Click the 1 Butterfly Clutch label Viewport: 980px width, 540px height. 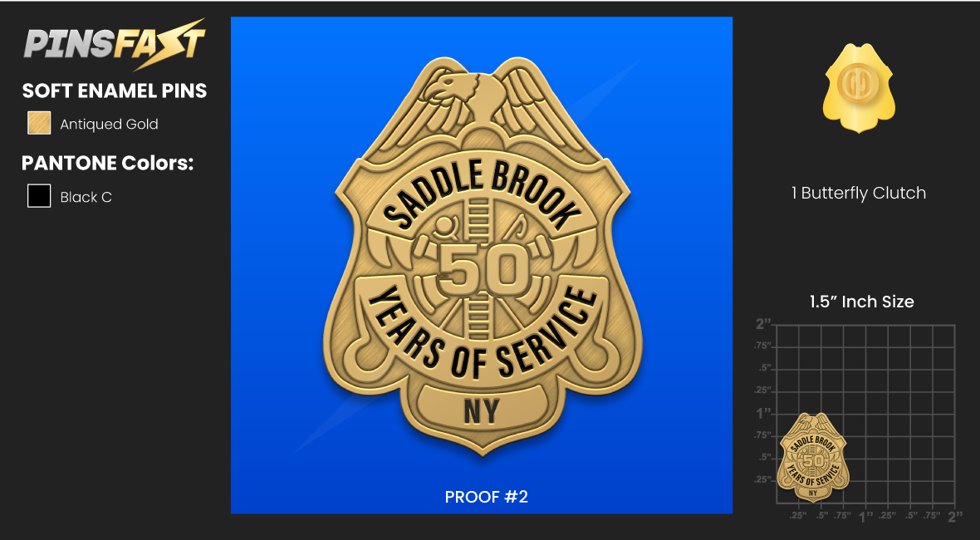(858, 193)
